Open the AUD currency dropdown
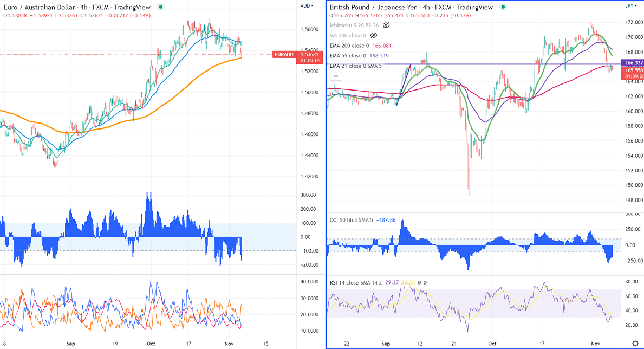Viewport: 644px width, 349px height. (307, 6)
